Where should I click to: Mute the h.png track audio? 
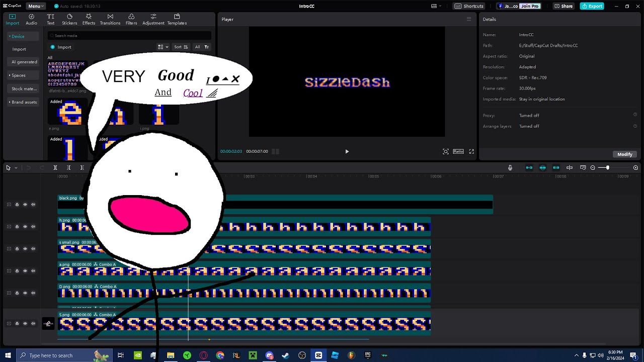point(33,227)
